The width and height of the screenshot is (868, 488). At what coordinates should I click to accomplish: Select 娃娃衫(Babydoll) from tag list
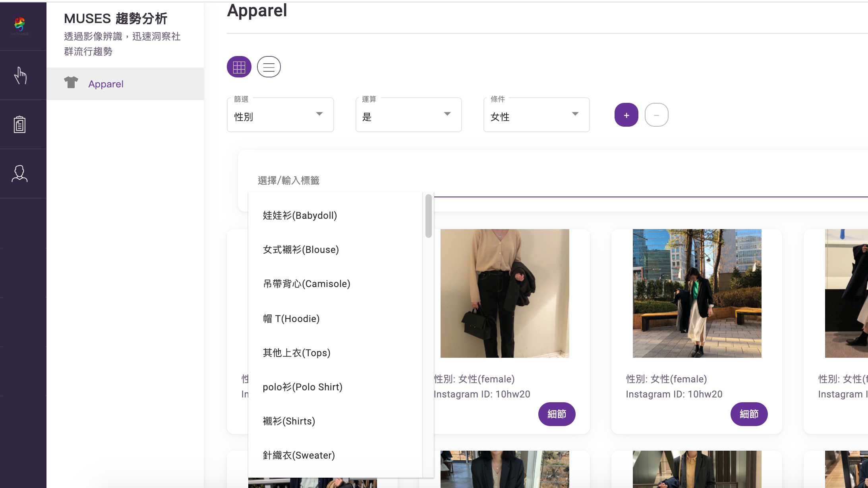coord(300,216)
